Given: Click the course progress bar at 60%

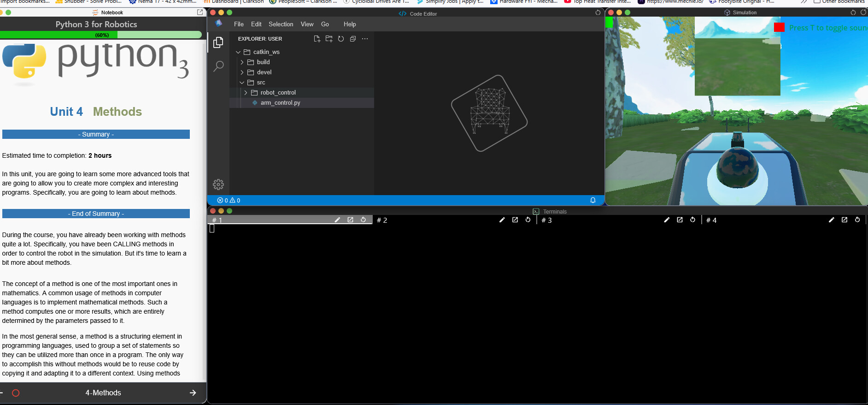Looking at the screenshot, I should point(101,35).
